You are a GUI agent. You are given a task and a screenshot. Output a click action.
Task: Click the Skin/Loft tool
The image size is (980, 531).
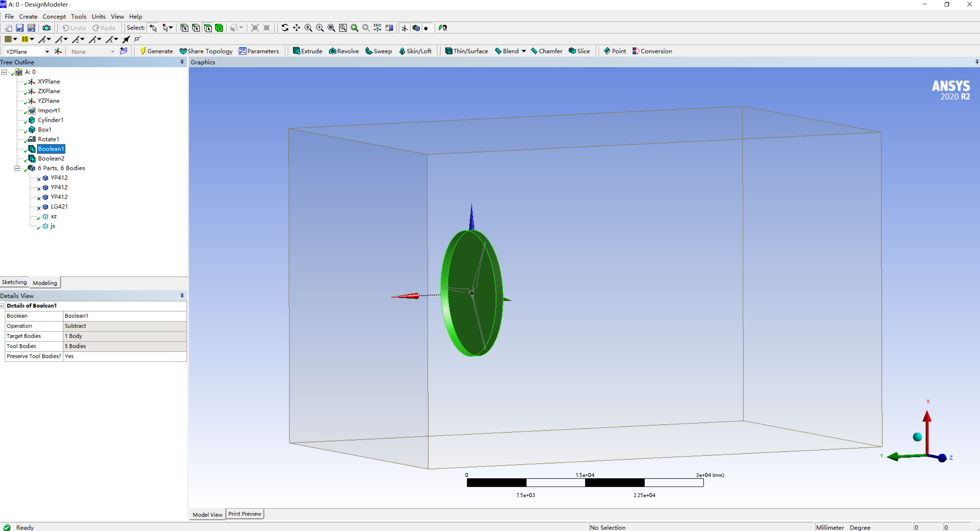point(415,51)
